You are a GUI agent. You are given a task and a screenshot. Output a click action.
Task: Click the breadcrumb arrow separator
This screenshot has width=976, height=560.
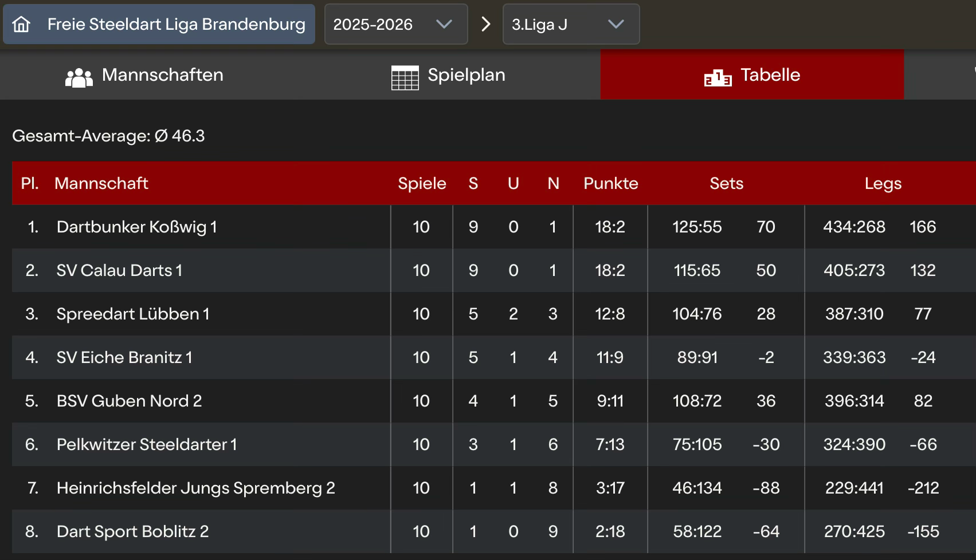(485, 24)
